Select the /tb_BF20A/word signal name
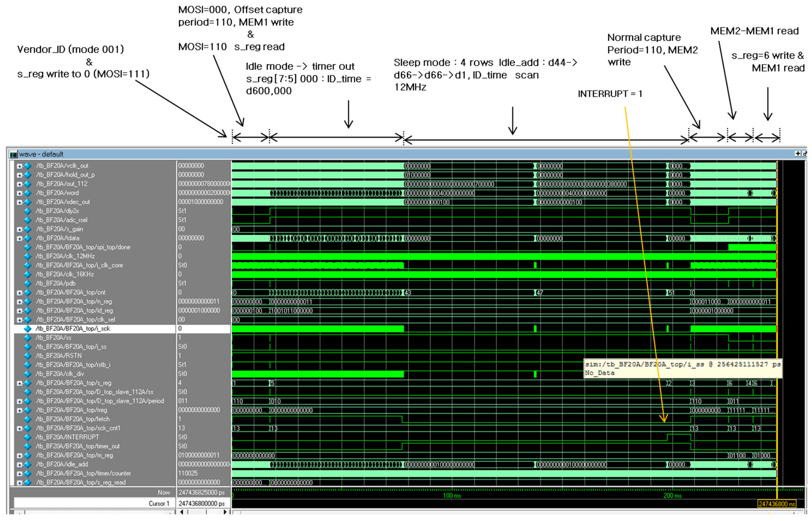This screenshot has height=521, width=812. [x=58, y=193]
